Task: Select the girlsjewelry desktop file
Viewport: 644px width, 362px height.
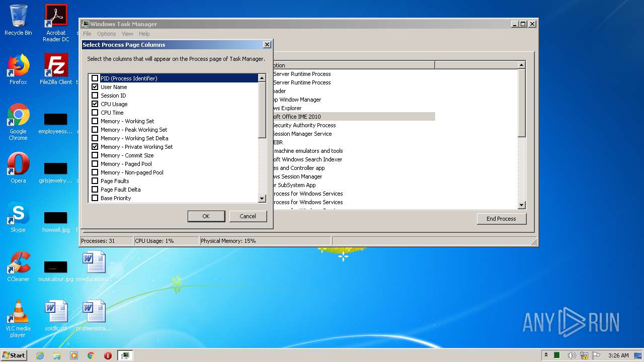Action: (56, 172)
